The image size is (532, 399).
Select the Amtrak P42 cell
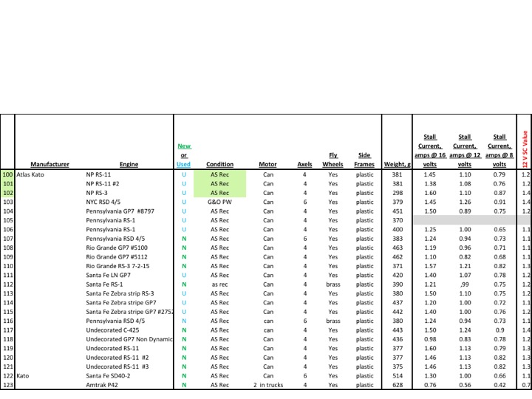click(x=102, y=385)
